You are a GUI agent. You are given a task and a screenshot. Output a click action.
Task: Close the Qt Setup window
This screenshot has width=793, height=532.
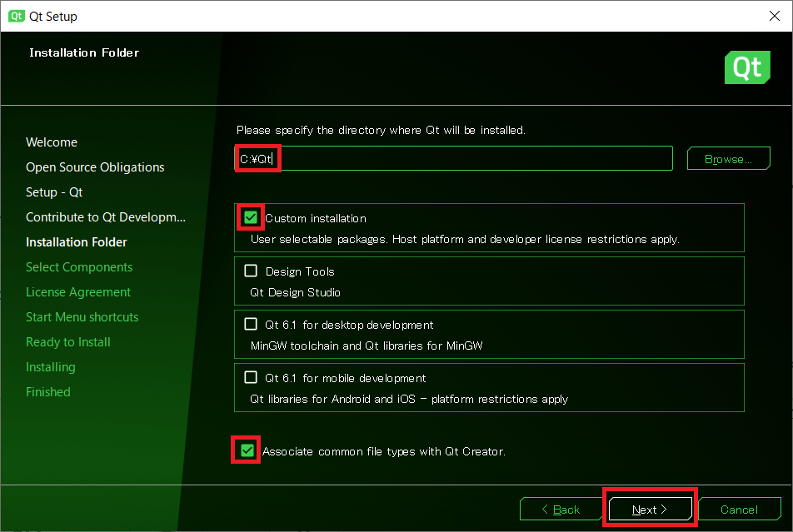click(775, 16)
